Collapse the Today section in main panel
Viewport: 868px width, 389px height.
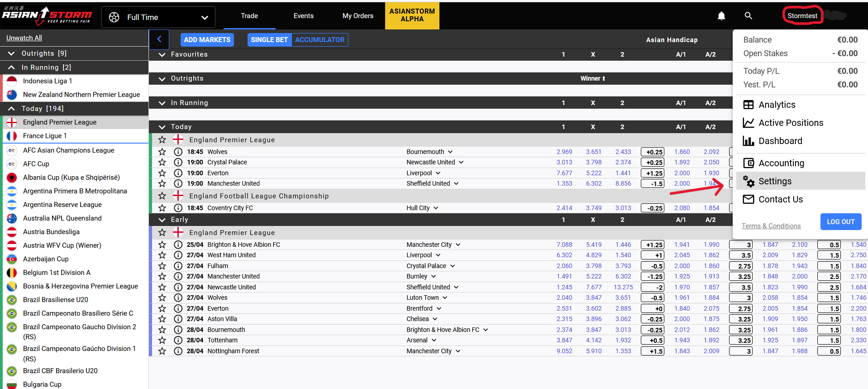pos(162,127)
